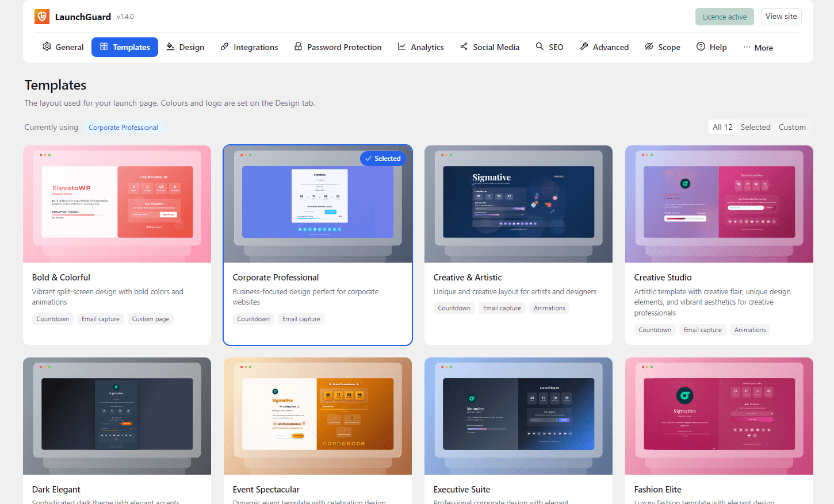Click the Advanced wrench icon

[584, 47]
